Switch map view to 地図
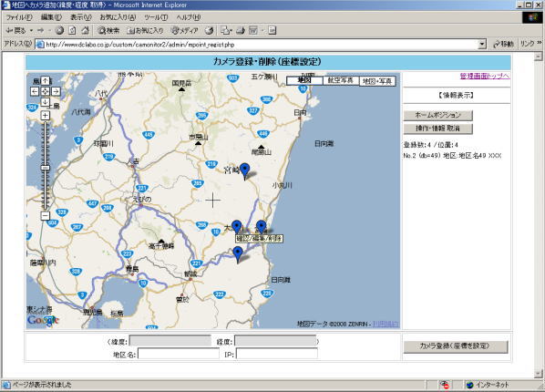 pos(304,80)
